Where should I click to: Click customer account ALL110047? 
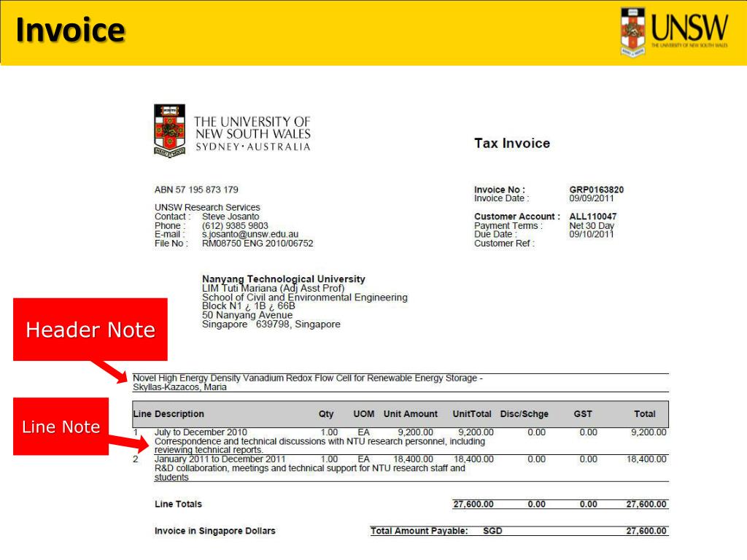[x=592, y=216]
